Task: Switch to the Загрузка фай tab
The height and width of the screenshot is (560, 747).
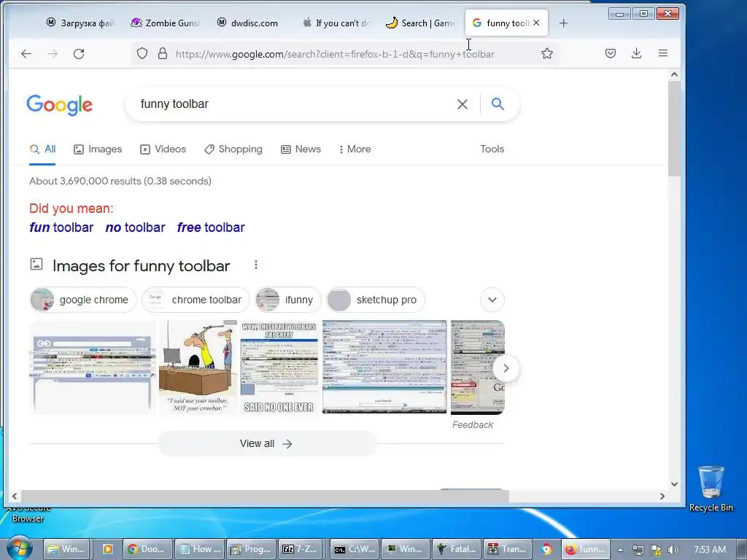Action: [x=81, y=23]
